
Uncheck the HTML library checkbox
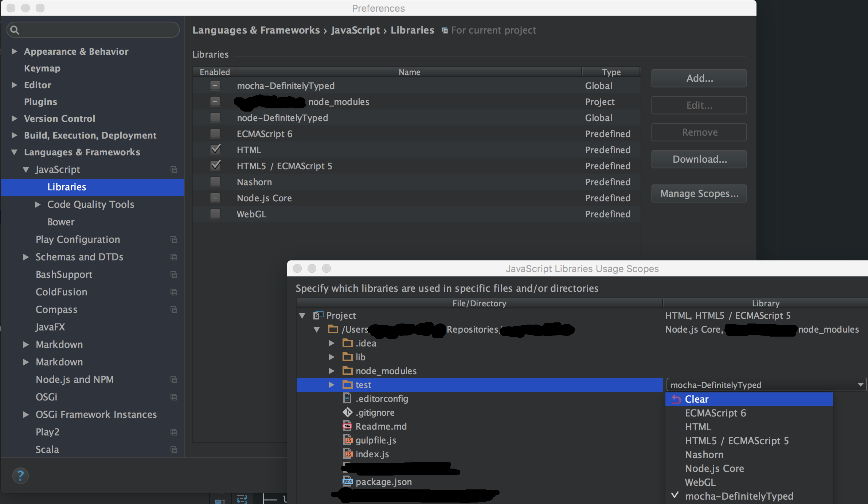tap(215, 150)
